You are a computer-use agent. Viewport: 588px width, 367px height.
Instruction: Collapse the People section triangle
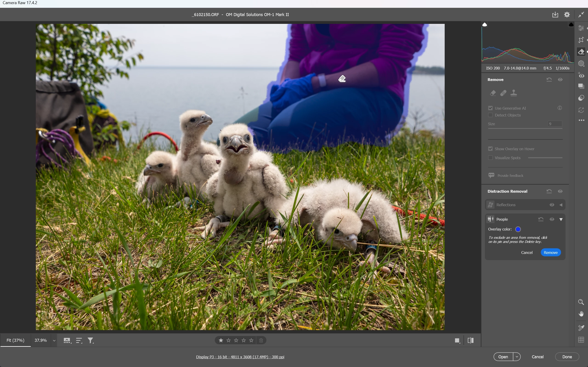coord(561,220)
